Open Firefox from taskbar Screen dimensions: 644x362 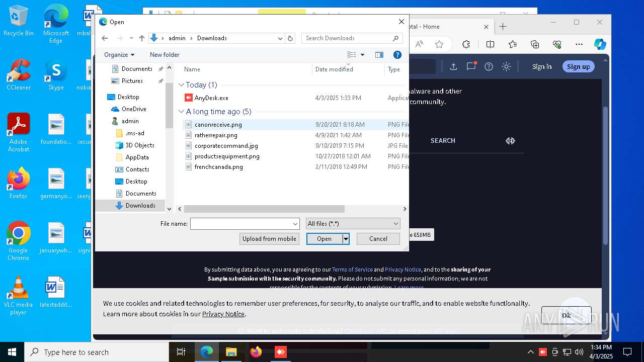point(256,352)
